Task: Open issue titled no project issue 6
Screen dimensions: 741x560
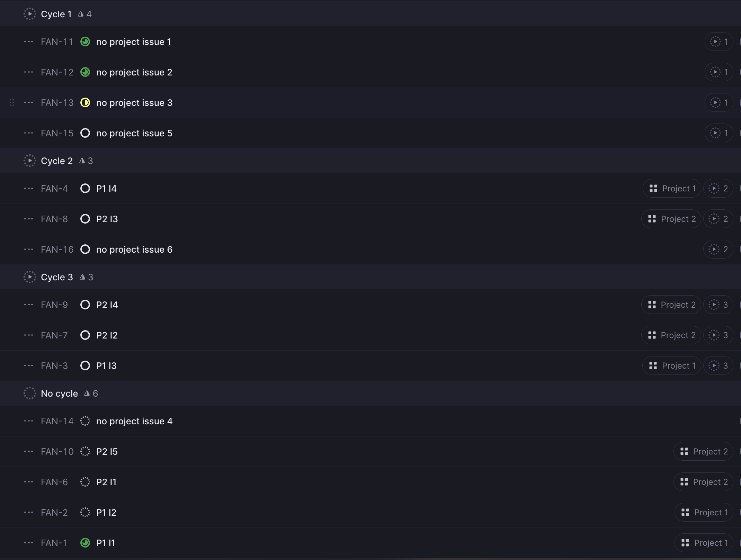Action: (134, 250)
